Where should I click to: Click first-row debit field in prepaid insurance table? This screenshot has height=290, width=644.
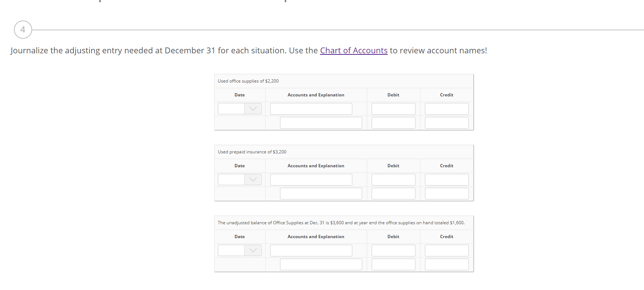394,179
